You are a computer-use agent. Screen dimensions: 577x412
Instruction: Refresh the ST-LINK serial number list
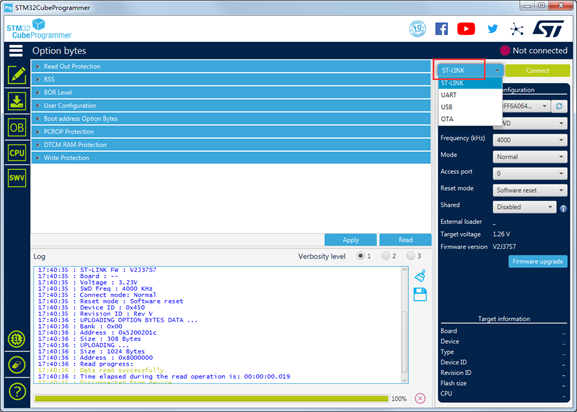click(x=559, y=106)
